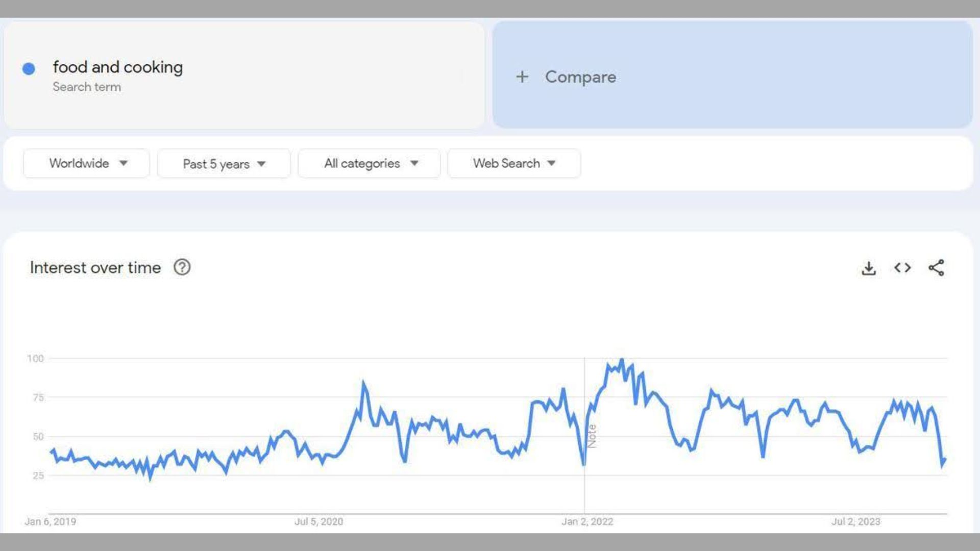Image resolution: width=980 pixels, height=551 pixels.
Task: Add a comparison term with Compare
Action: coord(580,77)
